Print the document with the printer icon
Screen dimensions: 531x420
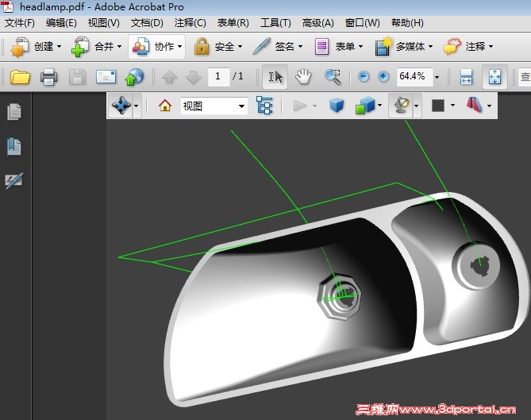point(48,77)
